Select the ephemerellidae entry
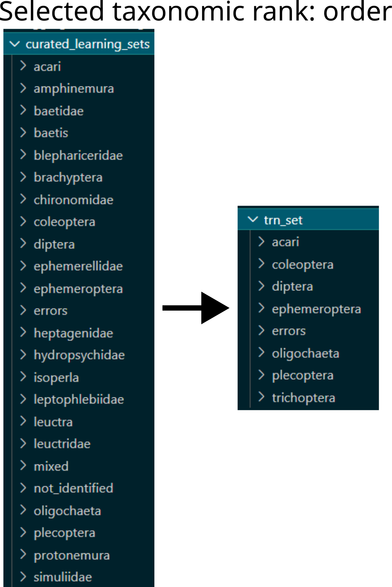The width and height of the screenshot is (392, 587). tap(78, 266)
